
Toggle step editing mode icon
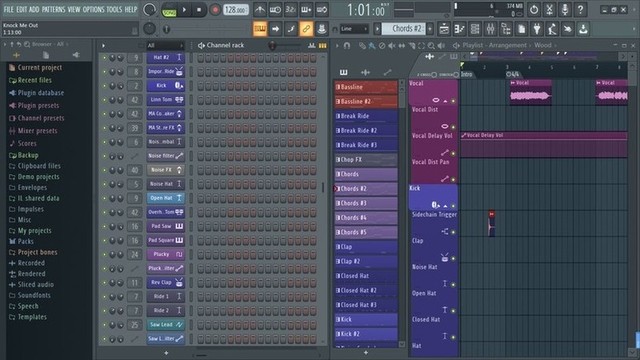click(x=291, y=29)
